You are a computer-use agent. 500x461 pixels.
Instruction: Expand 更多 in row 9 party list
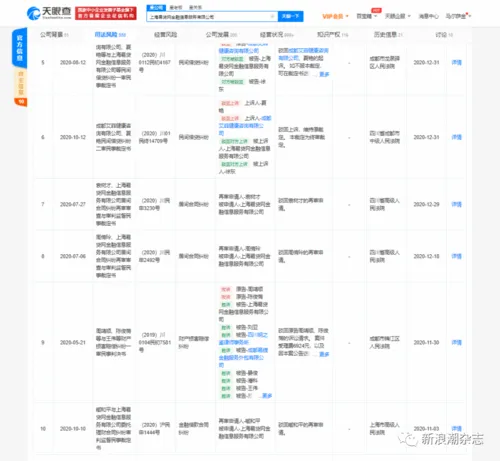tap(267, 396)
